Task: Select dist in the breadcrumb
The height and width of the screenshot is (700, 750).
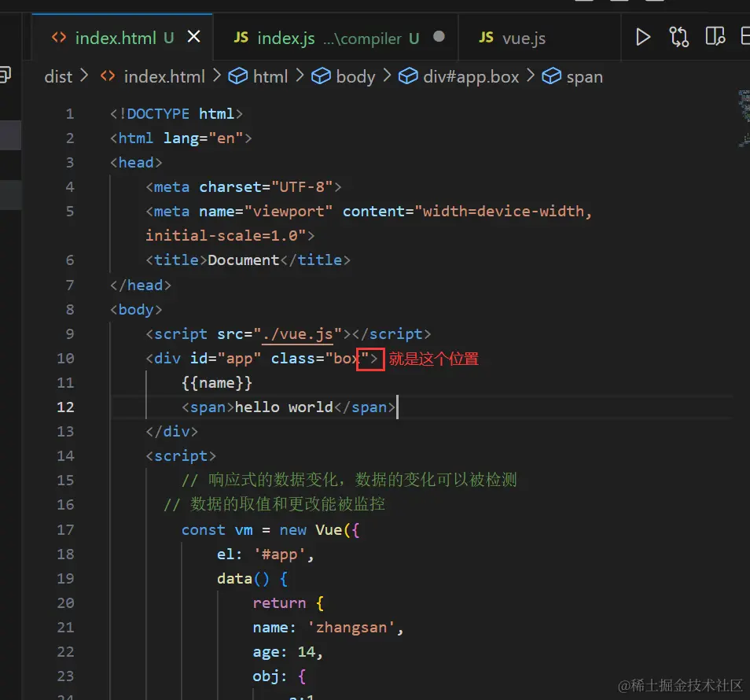Action: pyautogui.click(x=58, y=77)
